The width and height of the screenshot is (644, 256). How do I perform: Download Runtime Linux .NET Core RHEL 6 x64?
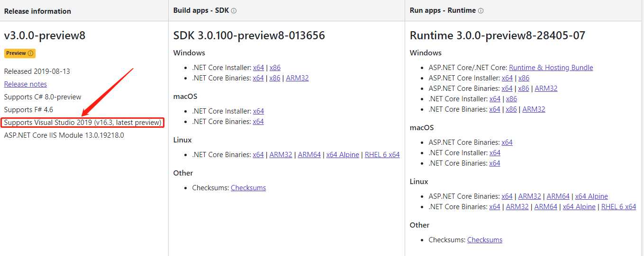click(x=618, y=207)
